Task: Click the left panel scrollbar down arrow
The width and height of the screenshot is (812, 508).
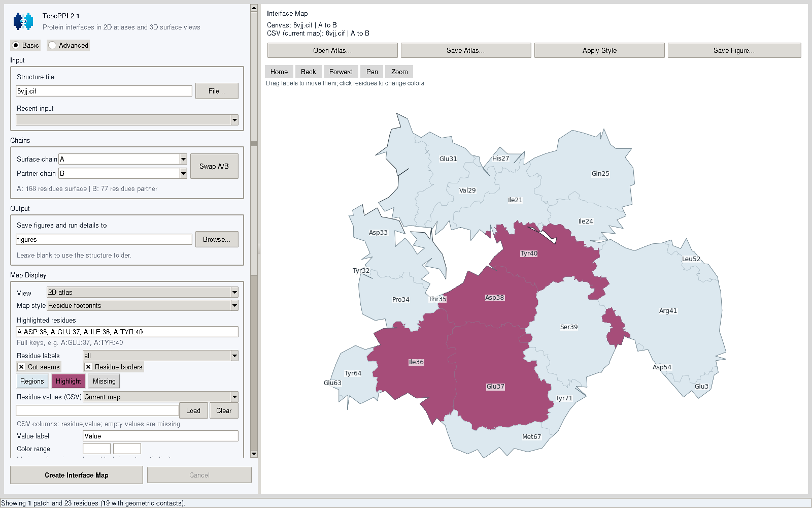Action: pos(254,454)
